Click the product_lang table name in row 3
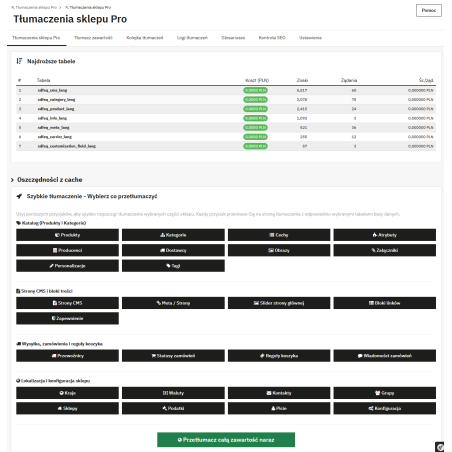Image resolution: width=452 pixels, height=452 pixels. (56, 109)
